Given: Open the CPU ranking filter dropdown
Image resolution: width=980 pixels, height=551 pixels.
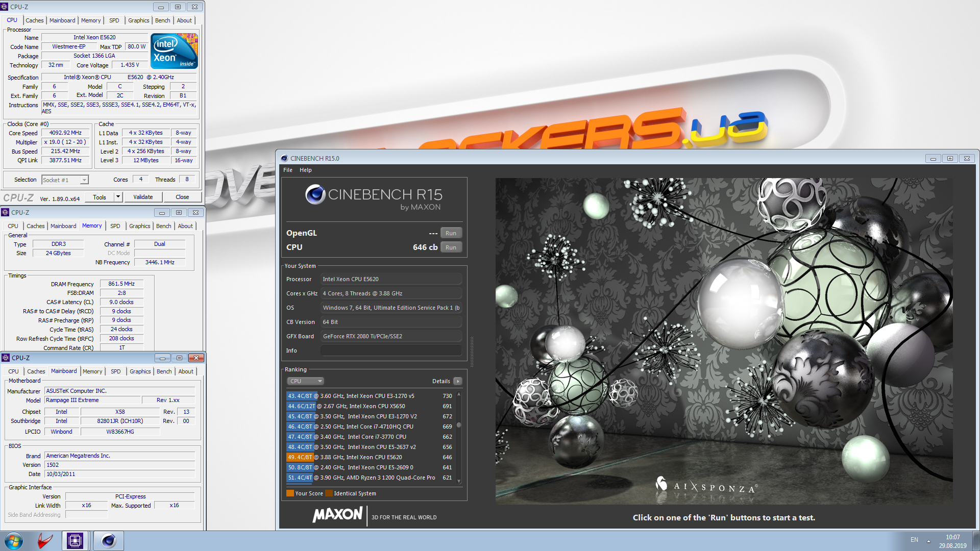Looking at the screenshot, I should pyautogui.click(x=305, y=381).
